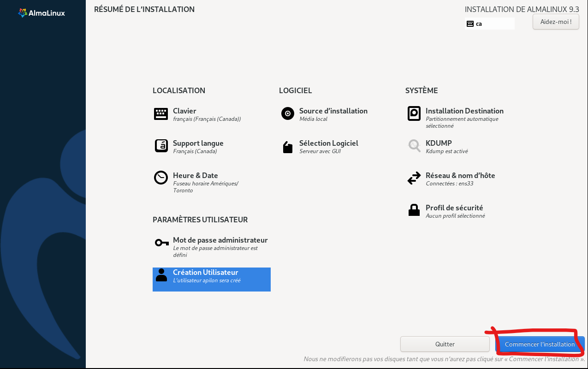588x369 pixels.
Task: Click the padlock icon for Profil de sécurité
Action: coord(414,210)
